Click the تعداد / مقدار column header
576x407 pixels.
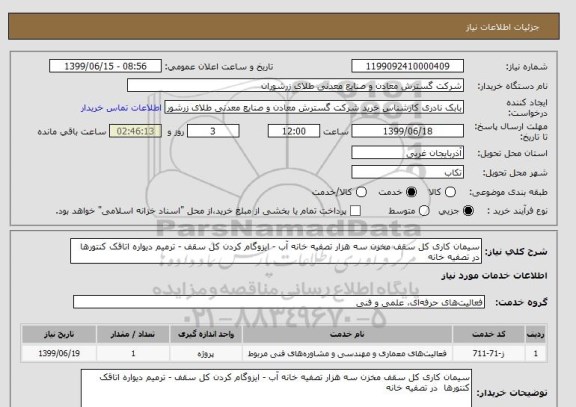click(133, 334)
